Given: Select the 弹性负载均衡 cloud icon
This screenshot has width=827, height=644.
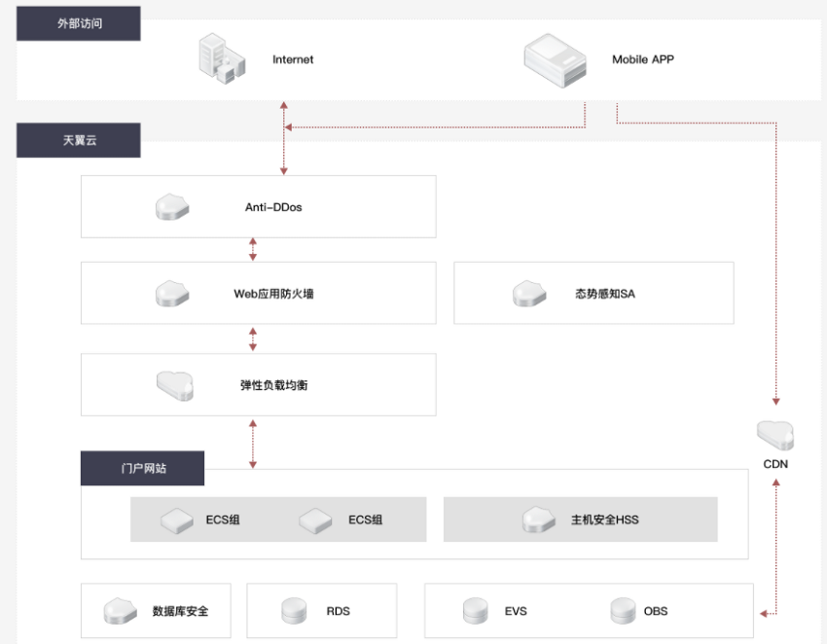Looking at the screenshot, I should coord(175,386).
